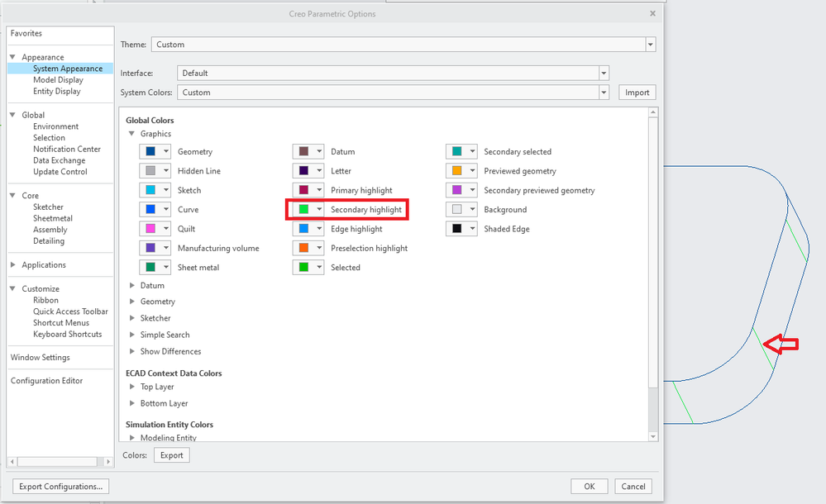
Task: Open Detailing options
Action: (49, 240)
